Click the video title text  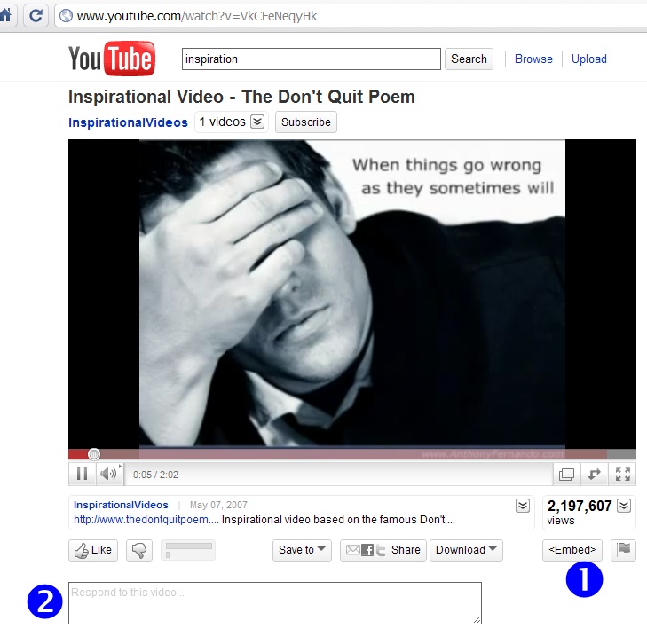pyautogui.click(x=241, y=97)
